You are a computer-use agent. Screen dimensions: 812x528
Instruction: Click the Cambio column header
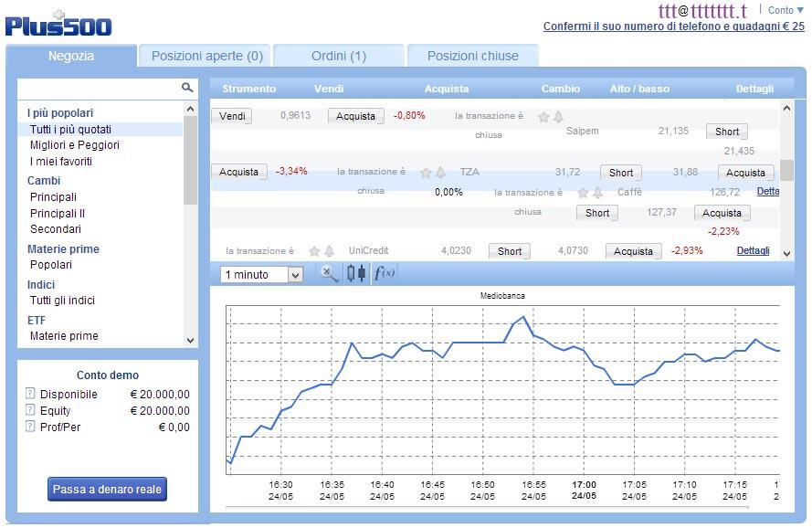click(x=560, y=89)
